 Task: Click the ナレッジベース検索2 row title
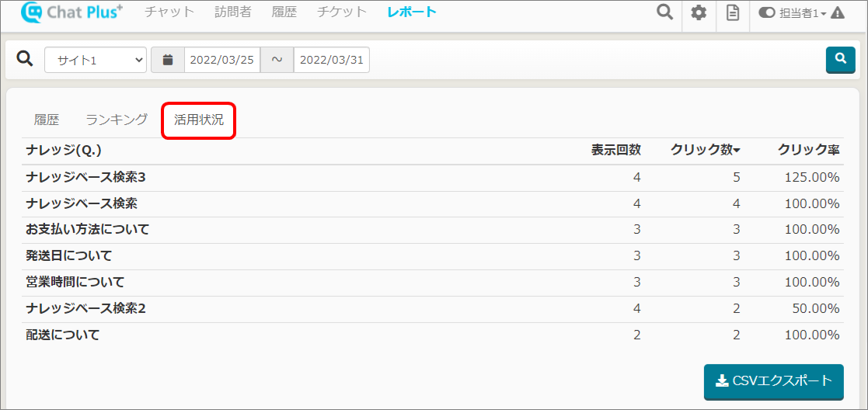[x=85, y=308]
